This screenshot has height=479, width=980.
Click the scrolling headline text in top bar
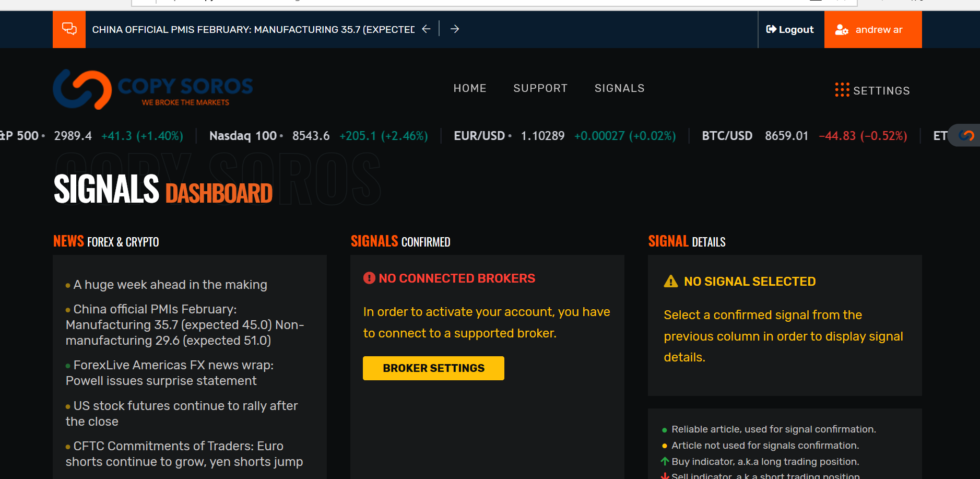tap(253, 30)
